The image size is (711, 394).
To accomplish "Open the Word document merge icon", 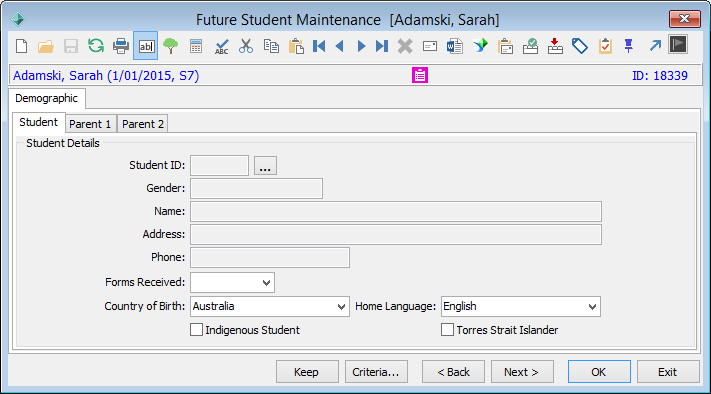I will [454, 46].
